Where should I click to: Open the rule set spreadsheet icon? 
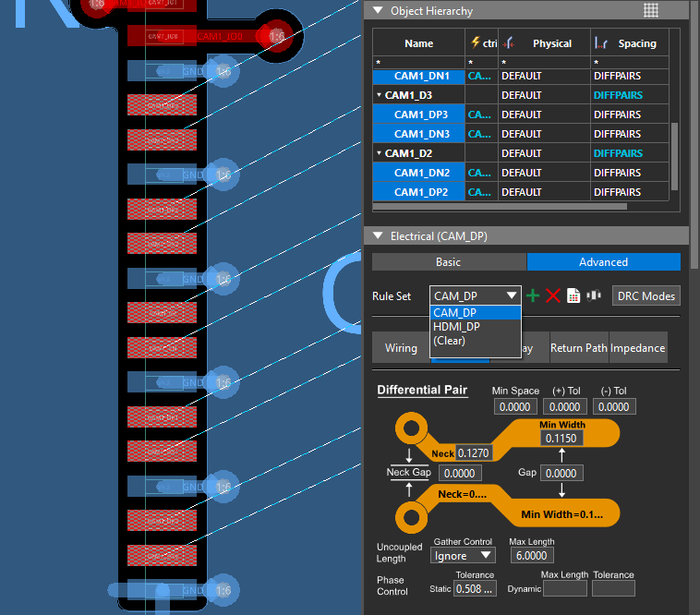tap(573, 295)
